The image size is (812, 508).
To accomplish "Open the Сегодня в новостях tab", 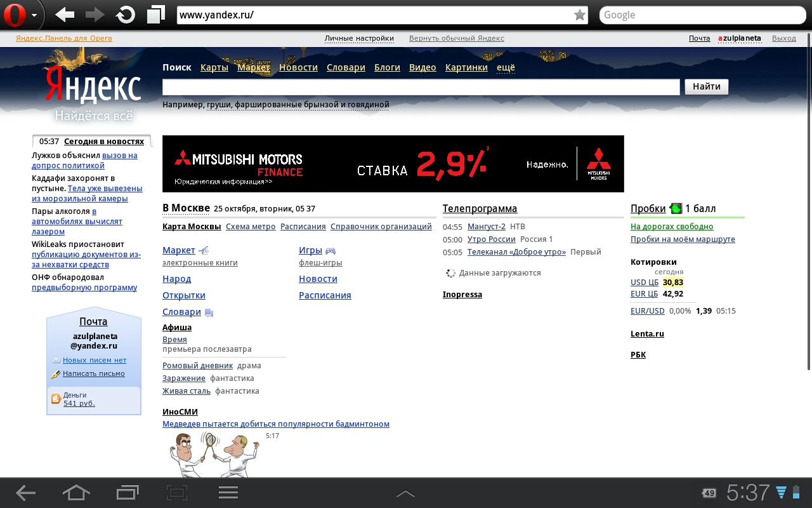I will (x=104, y=142).
